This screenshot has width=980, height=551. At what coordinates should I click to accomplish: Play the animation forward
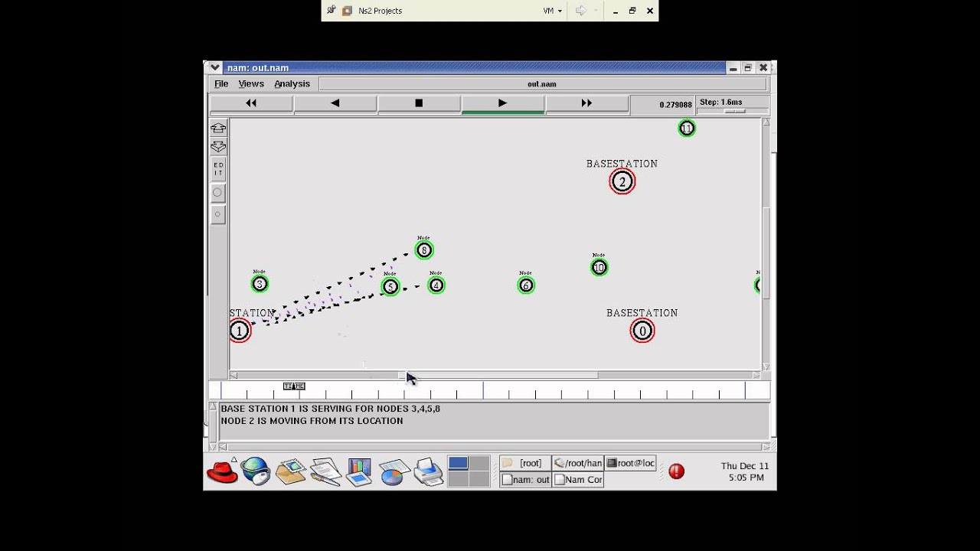point(502,103)
